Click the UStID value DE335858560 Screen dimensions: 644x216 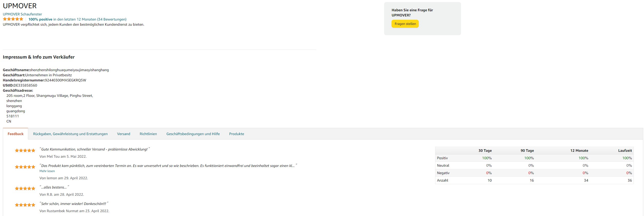pos(25,85)
